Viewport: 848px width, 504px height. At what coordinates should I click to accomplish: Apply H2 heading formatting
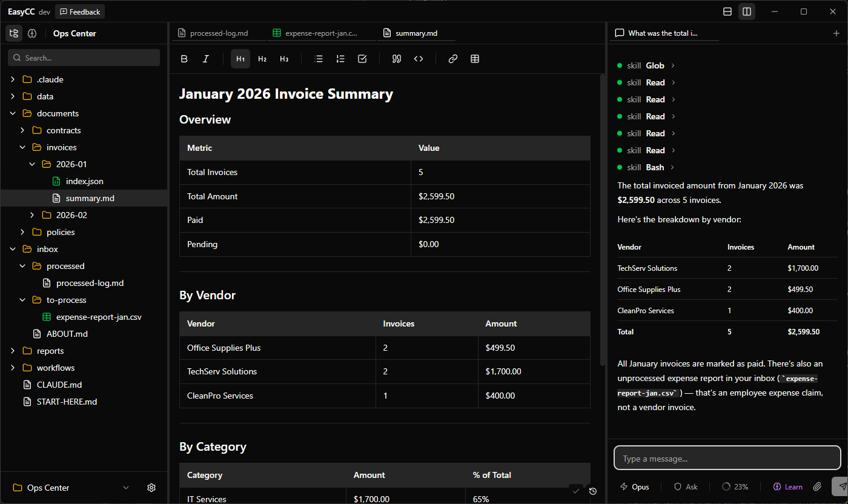click(x=262, y=59)
